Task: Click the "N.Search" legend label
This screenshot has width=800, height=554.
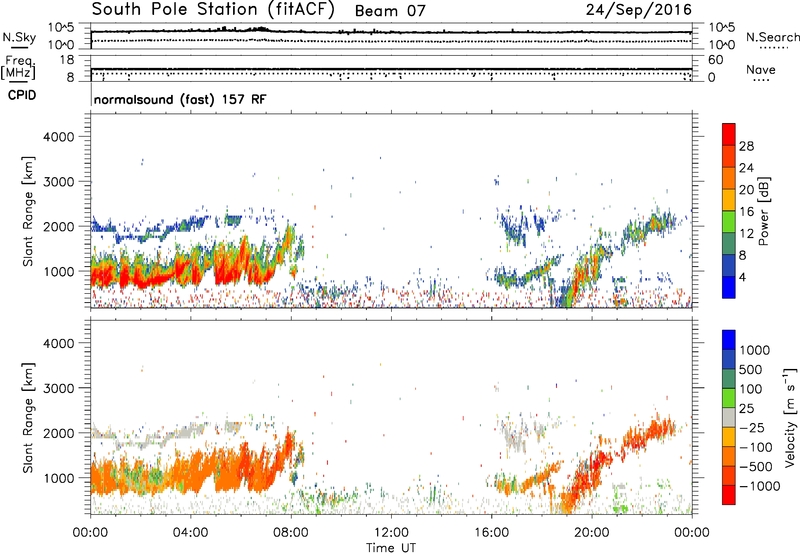Action: tap(772, 37)
